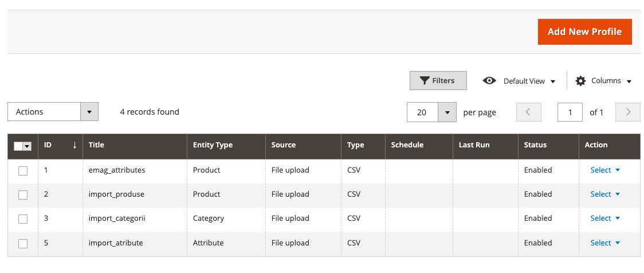Open Select action for import_atribute
The height and width of the screenshot is (273, 644).
coord(605,243)
